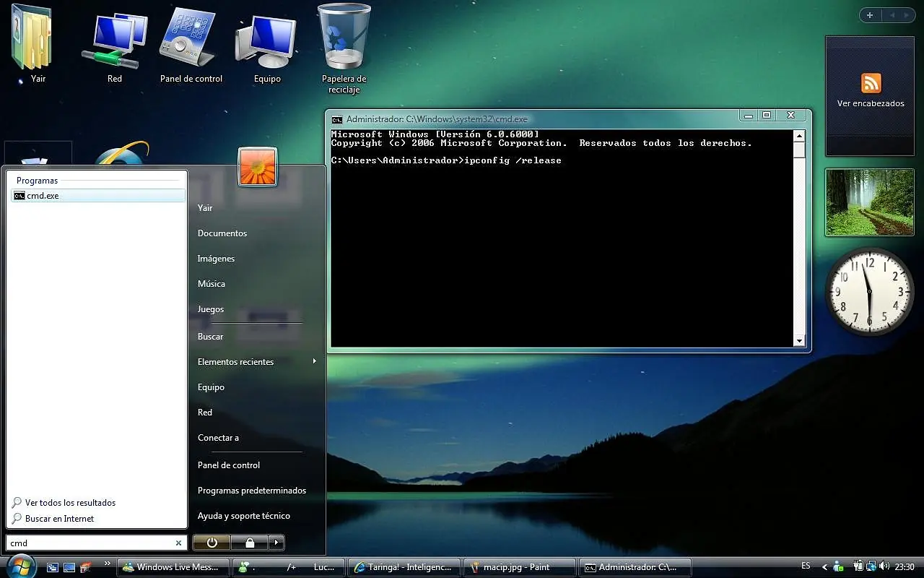Open Documentos from the Start menu

(x=222, y=233)
